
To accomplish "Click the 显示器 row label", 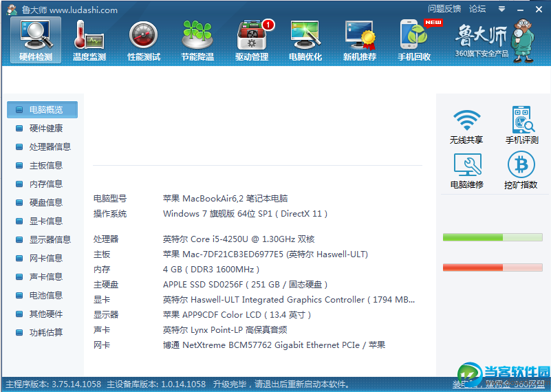I will tap(106, 315).
